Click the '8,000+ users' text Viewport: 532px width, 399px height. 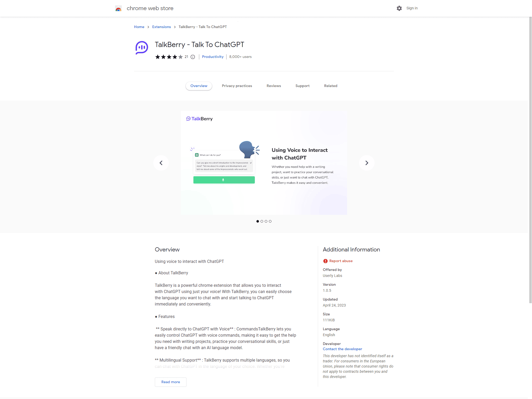[x=241, y=57]
